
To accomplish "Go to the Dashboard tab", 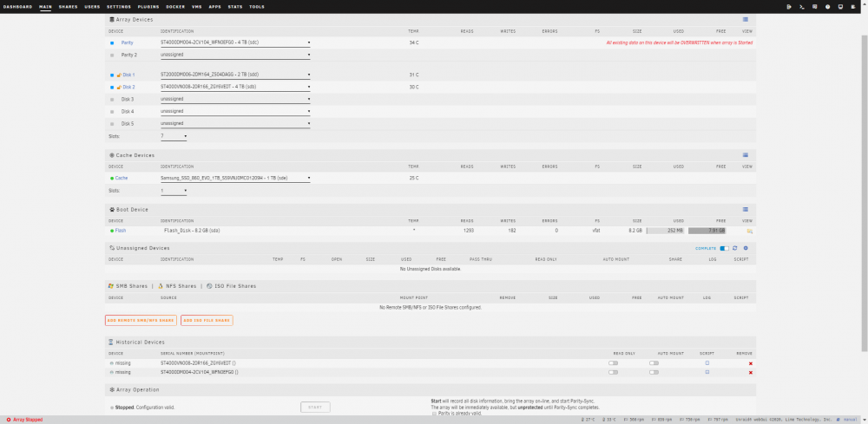I will click(x=17, y=7).
